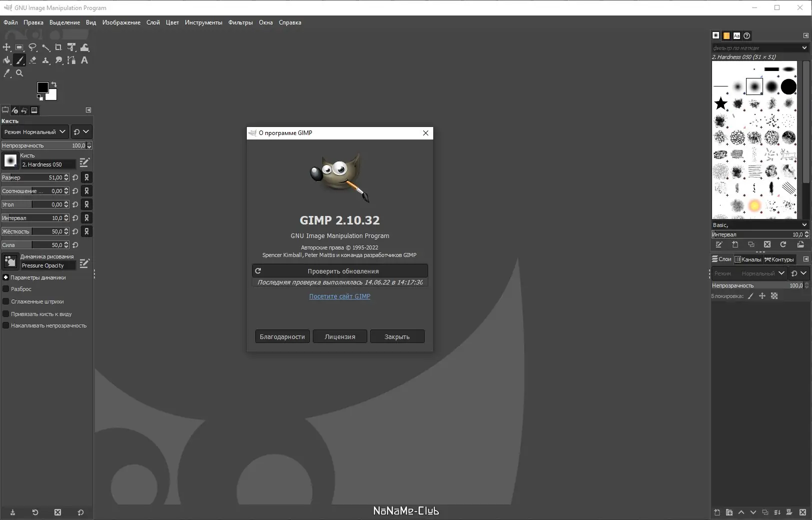Swap foreground and background colors

pos(54,84)
